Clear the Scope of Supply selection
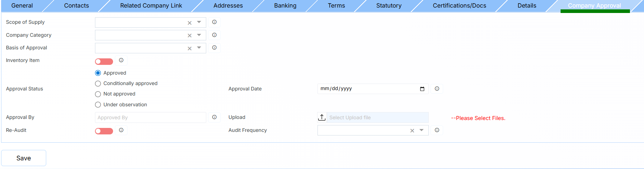Screen dimensions: 644x169 [189, 23]
